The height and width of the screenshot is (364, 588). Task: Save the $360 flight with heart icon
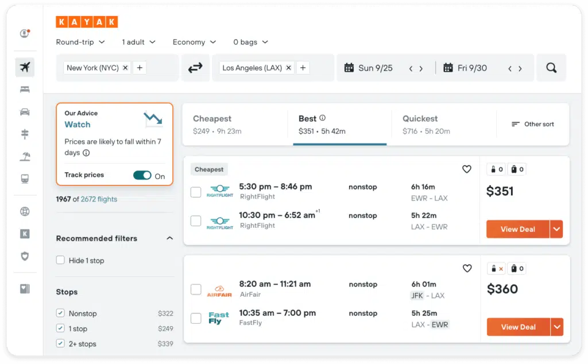pyautogui.click(x=467, y=269)
